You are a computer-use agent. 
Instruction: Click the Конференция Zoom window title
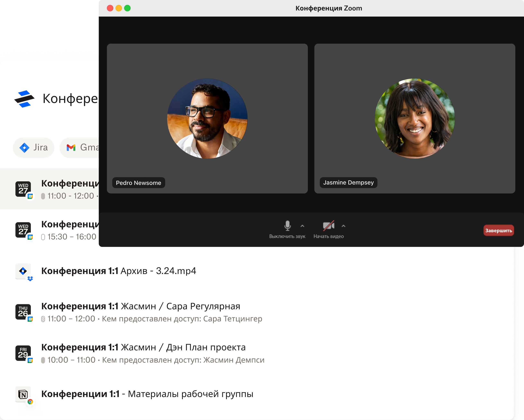(329, 8)
